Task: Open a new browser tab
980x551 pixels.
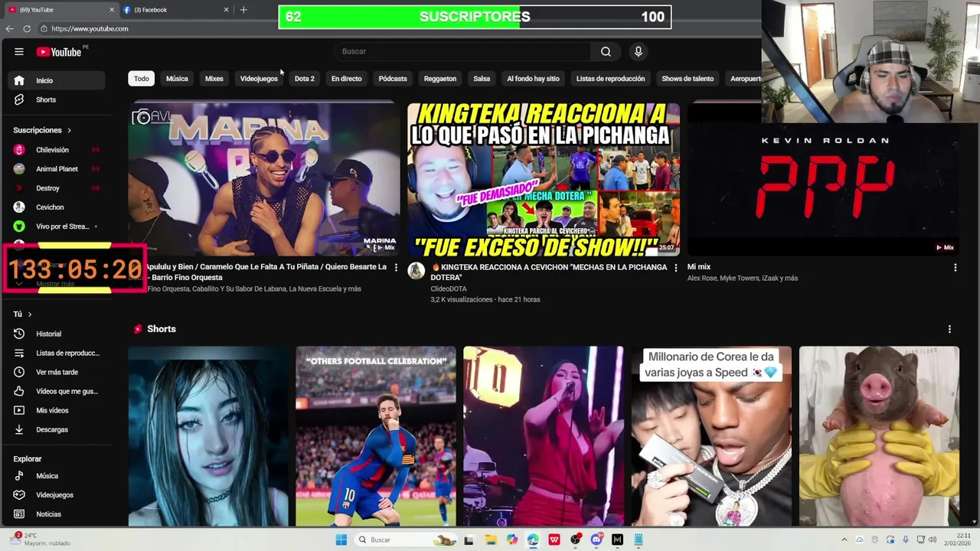Action: pos(243,10)
